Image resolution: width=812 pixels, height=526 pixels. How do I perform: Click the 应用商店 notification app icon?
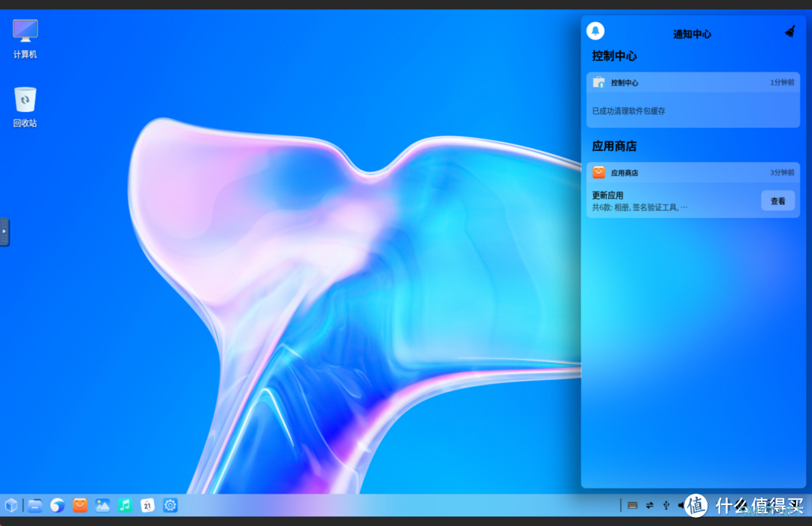(598, 172)
